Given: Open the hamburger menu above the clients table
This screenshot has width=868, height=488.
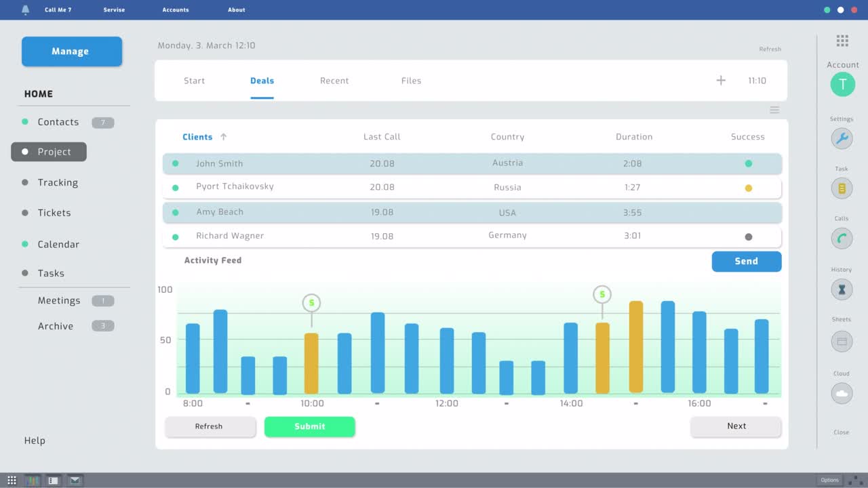Looking at the screenshot, I should [774, 109].
